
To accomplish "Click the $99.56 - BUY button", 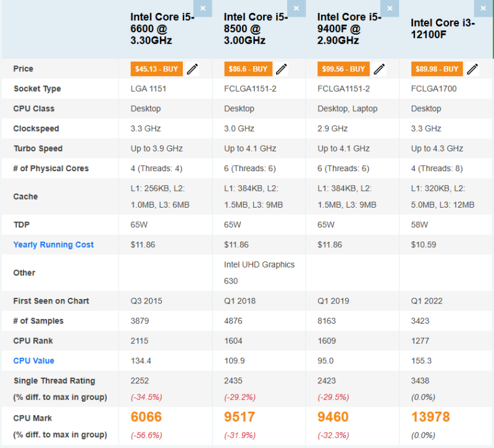I will (343, 69).
